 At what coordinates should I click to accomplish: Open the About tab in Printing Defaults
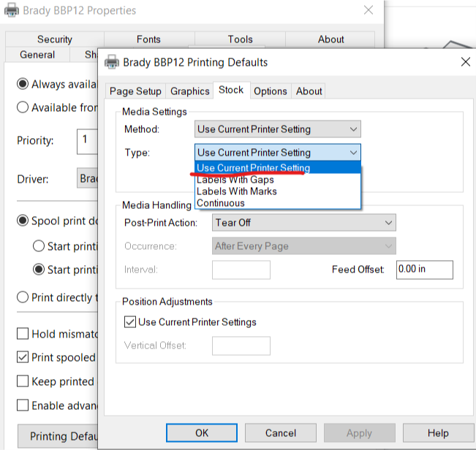coord(309,91)
